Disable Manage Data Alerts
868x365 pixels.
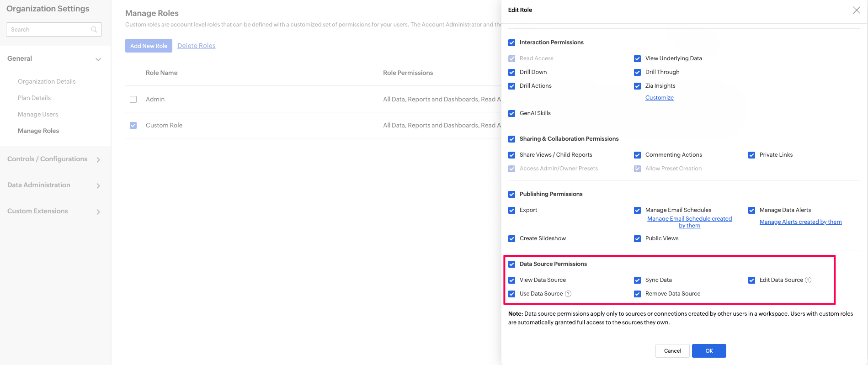coord(752,210)
